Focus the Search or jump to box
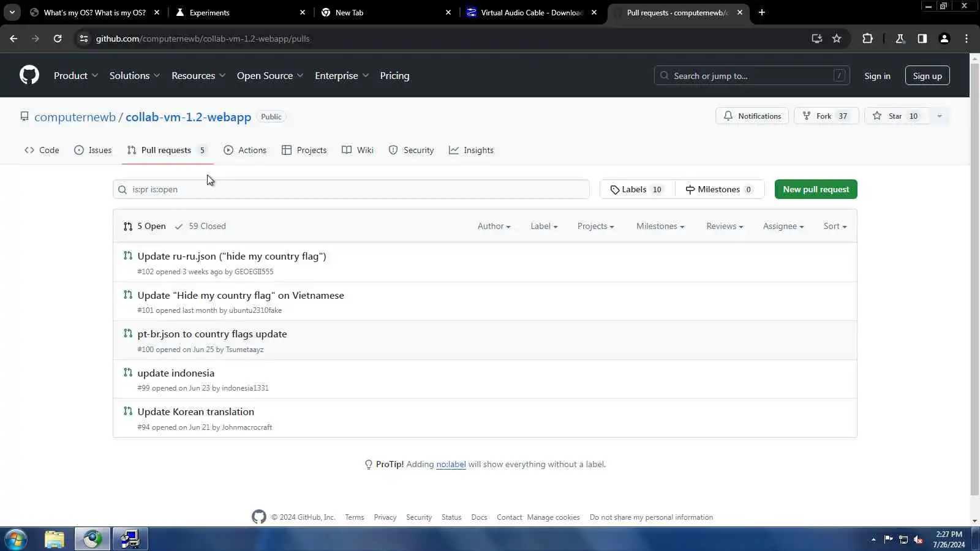This screenshot has height=551, width=980. point(752,76)
